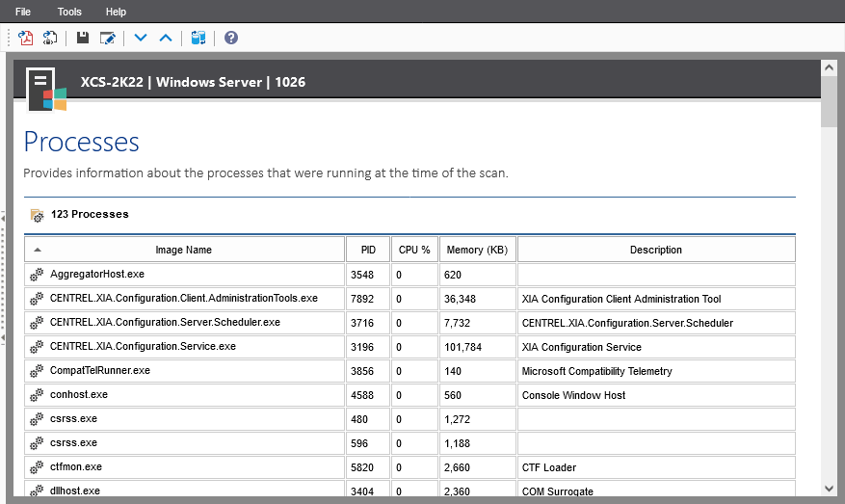
Task: Click the edit pencil toolbar icon
Action: 108,38
